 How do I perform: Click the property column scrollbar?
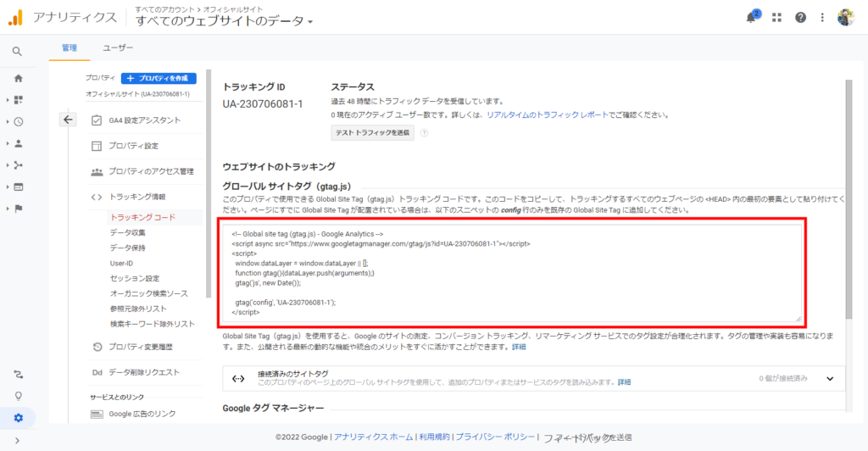209,182
